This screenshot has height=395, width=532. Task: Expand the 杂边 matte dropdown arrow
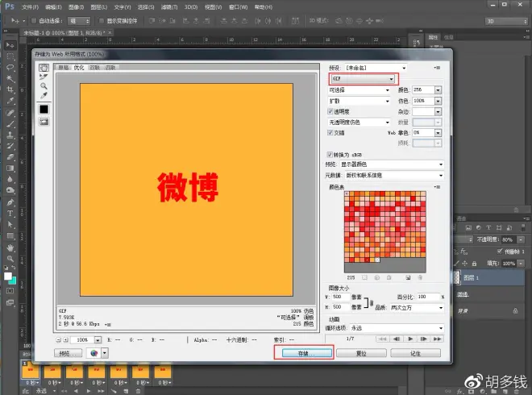tap(438, 111)
